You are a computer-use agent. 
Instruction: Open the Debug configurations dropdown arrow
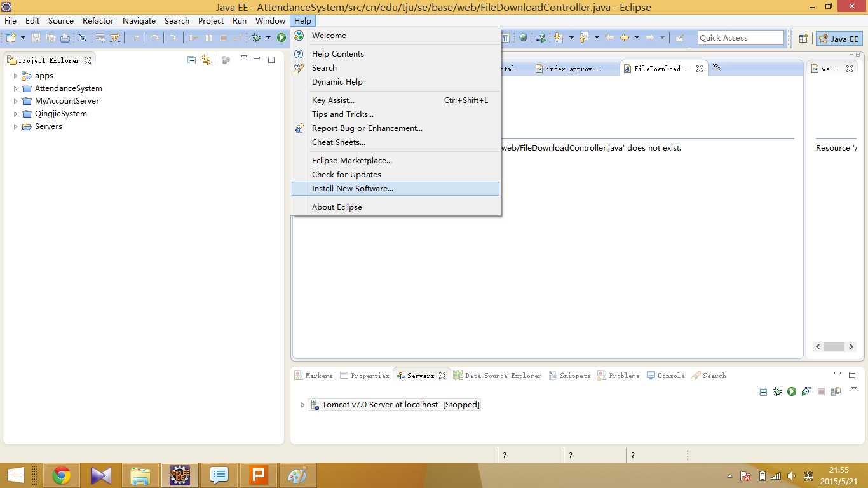click(268, 38)
